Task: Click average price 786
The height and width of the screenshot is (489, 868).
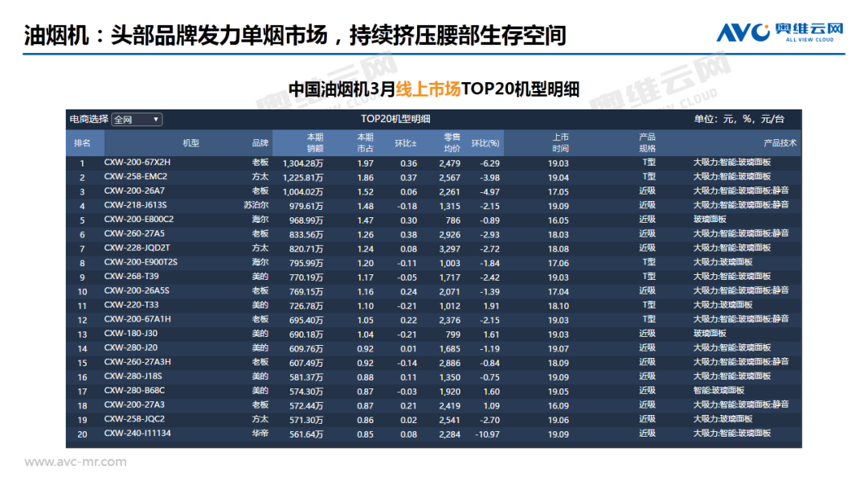Action: (452, 220)
